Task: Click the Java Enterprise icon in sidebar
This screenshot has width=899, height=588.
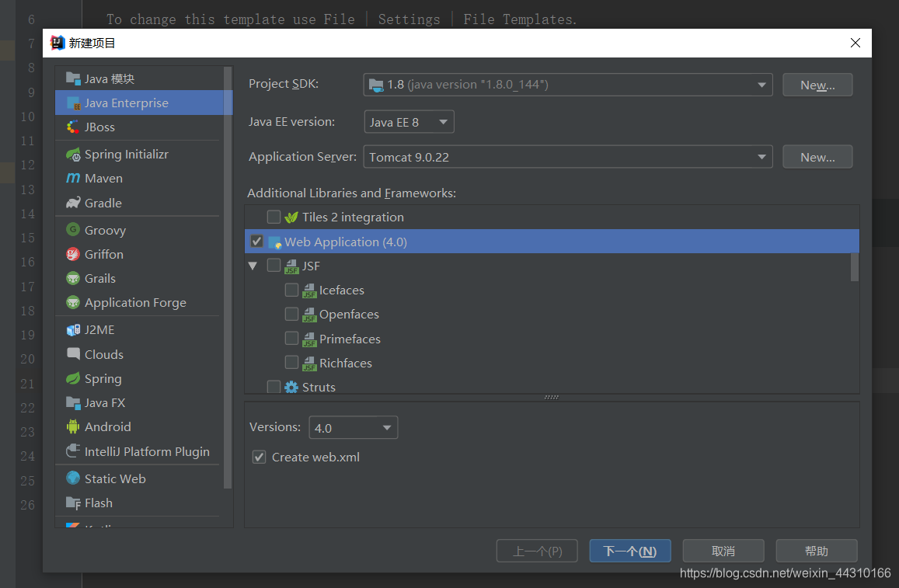Action: [x=73, y=103]
